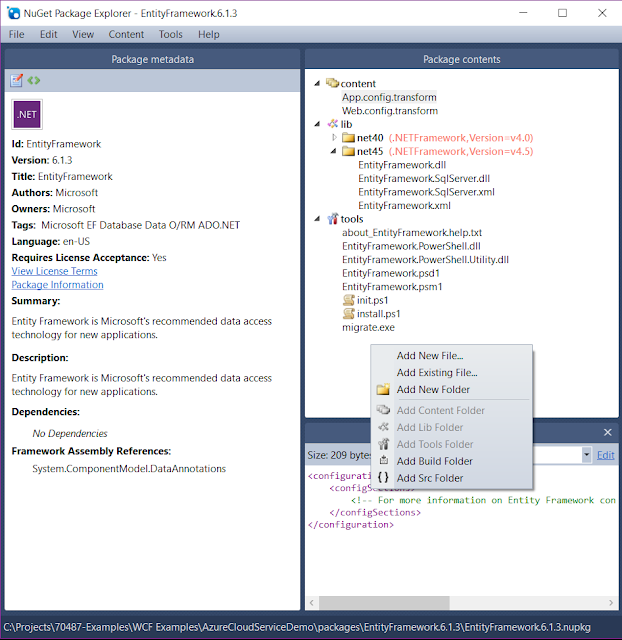Click the init.ps1 script icon
The height and width of the screenshot is (640, 622).
pos(348,300)
